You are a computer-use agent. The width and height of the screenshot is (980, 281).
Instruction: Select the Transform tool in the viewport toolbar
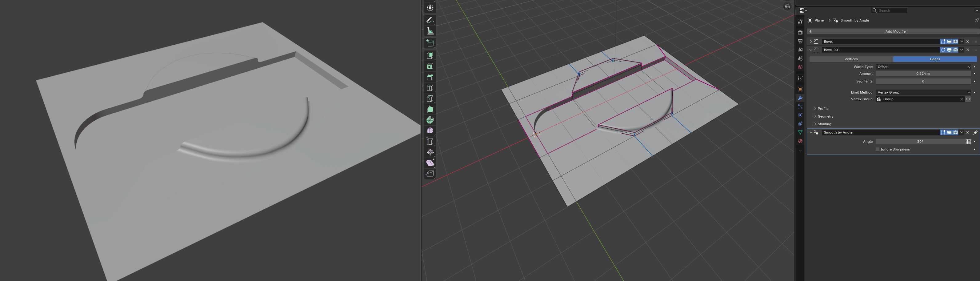click(430, 8)
